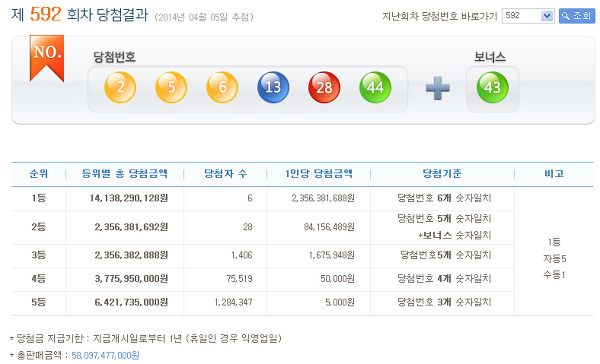Click the 당첨번호 label above the balls
600x364 pixels.
[114, 57]
